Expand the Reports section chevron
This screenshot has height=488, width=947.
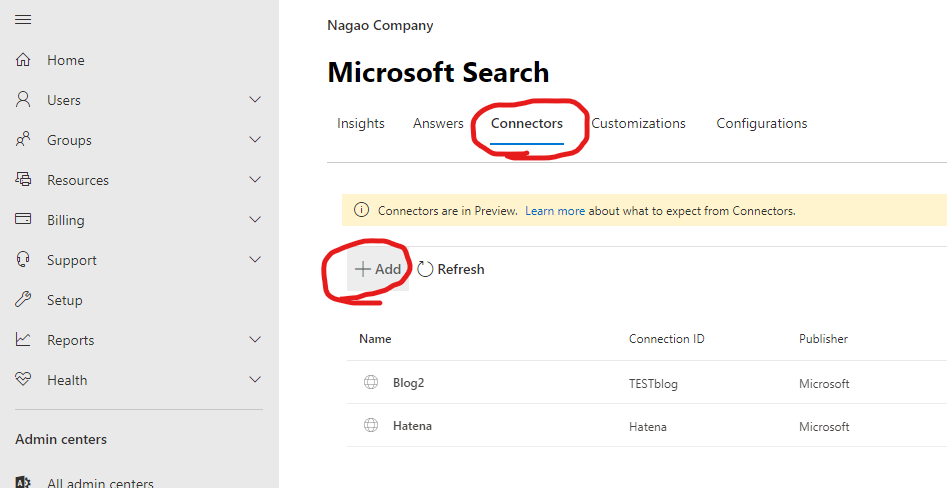(x=255, y=340)
